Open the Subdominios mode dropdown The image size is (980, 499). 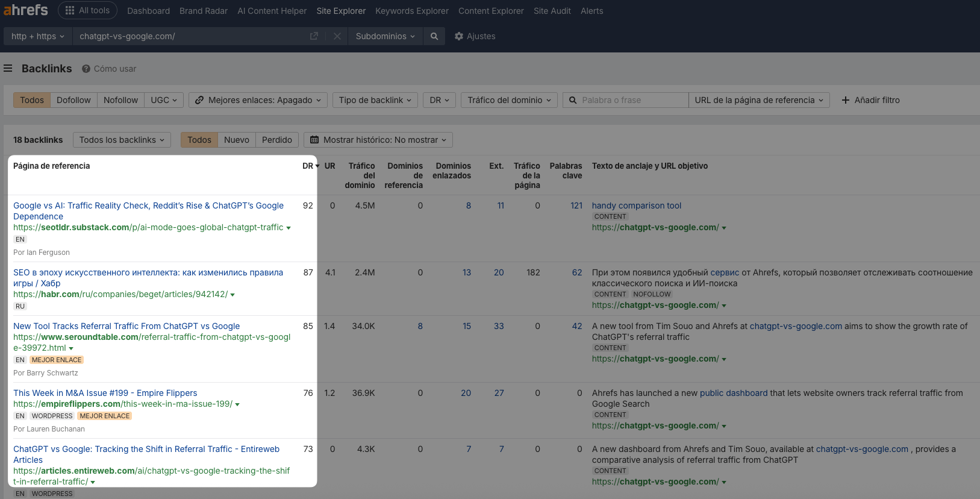385,36
